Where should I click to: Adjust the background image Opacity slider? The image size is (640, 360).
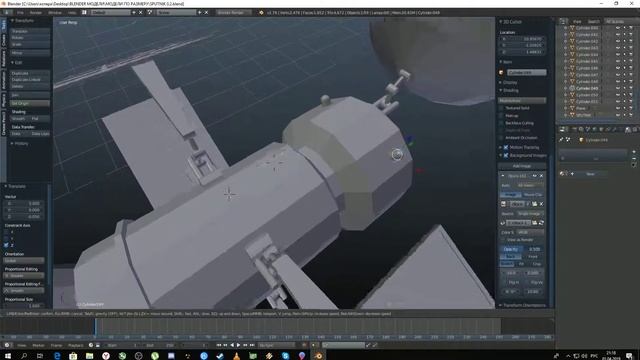(x=522, y=249)
